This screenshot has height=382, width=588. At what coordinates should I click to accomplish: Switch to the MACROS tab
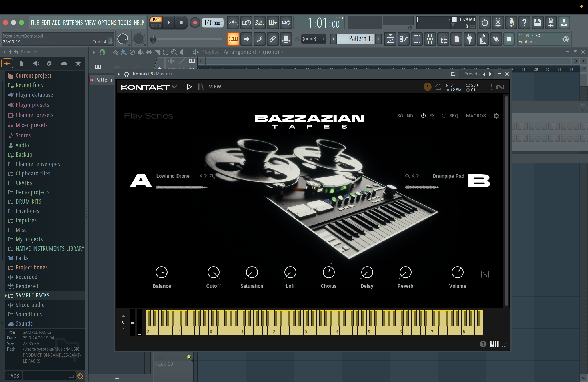coord(476,116)
